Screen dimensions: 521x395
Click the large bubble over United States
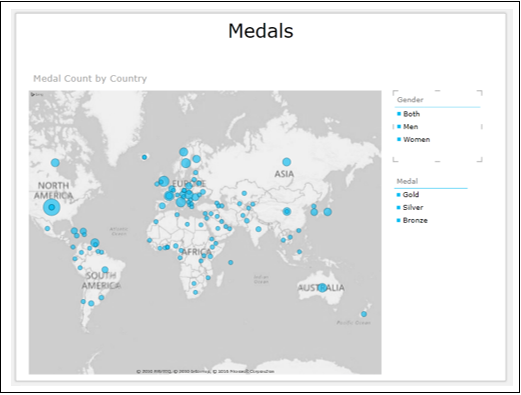[x=52, y=207]
